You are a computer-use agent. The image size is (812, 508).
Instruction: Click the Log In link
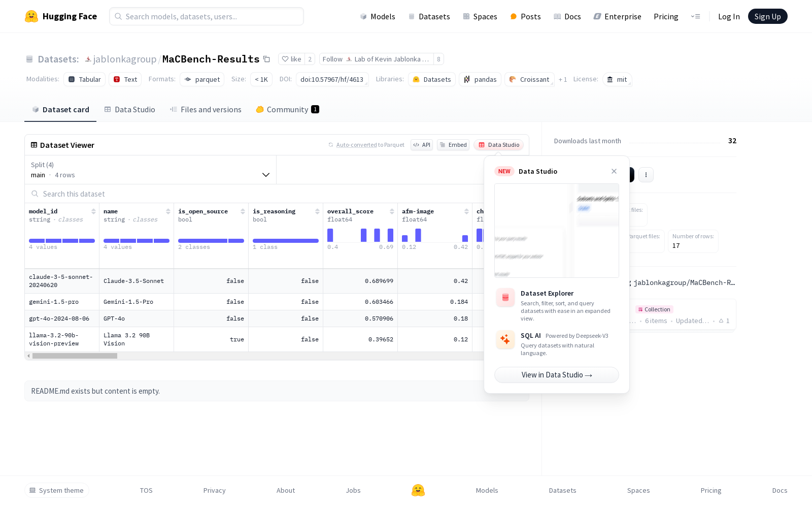(729, 16)
